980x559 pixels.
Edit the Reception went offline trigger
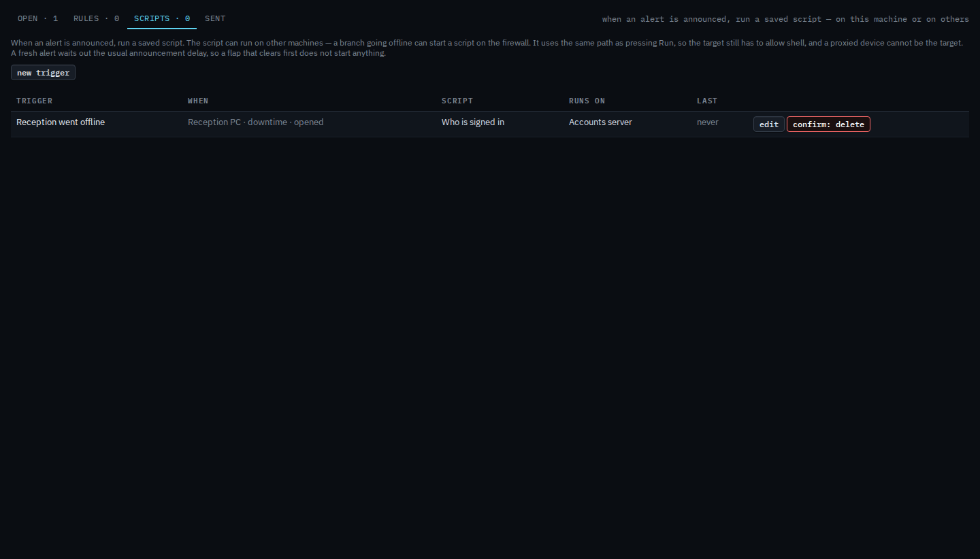pos(769,124)
